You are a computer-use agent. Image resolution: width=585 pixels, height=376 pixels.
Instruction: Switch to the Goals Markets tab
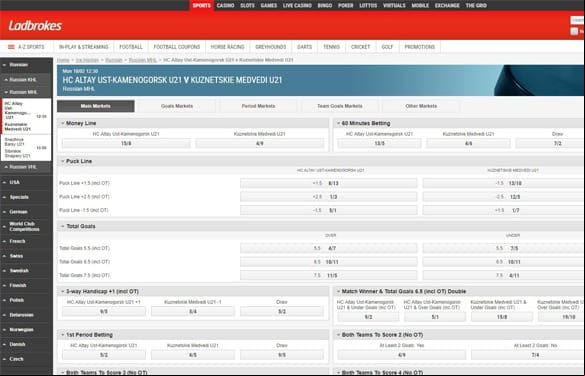(177, 106)
